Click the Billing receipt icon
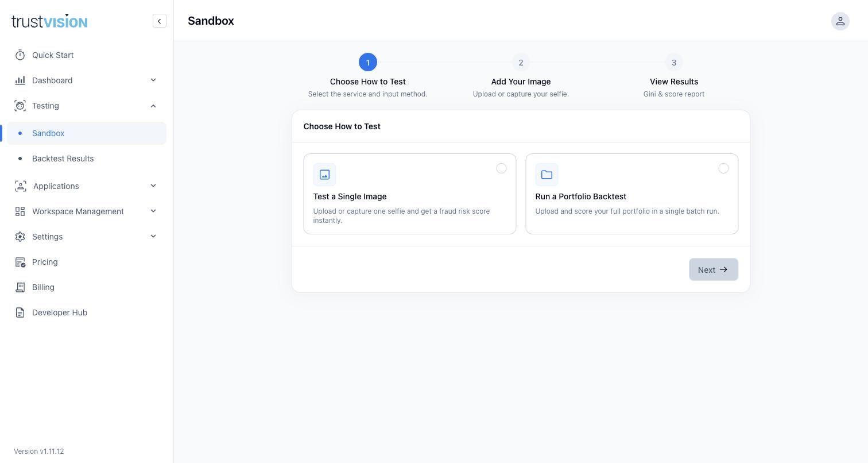Screen dimensions: 868x463 [x=20, y=287]
